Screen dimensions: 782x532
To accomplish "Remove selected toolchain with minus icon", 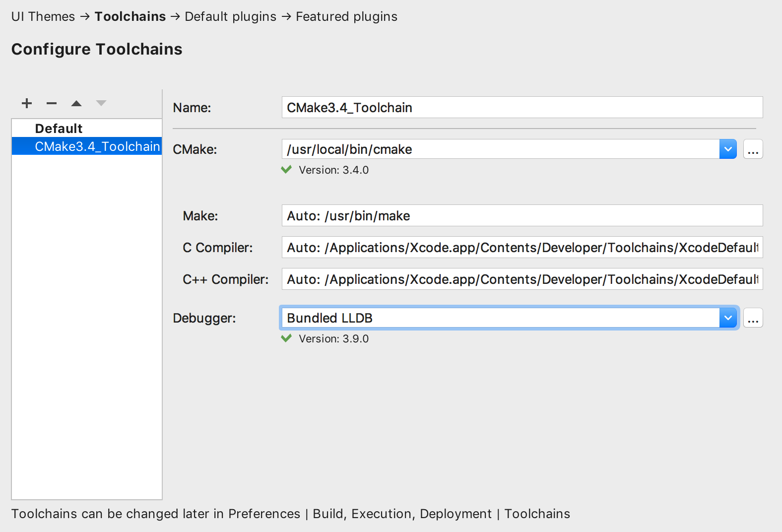I will click(52, 103).
